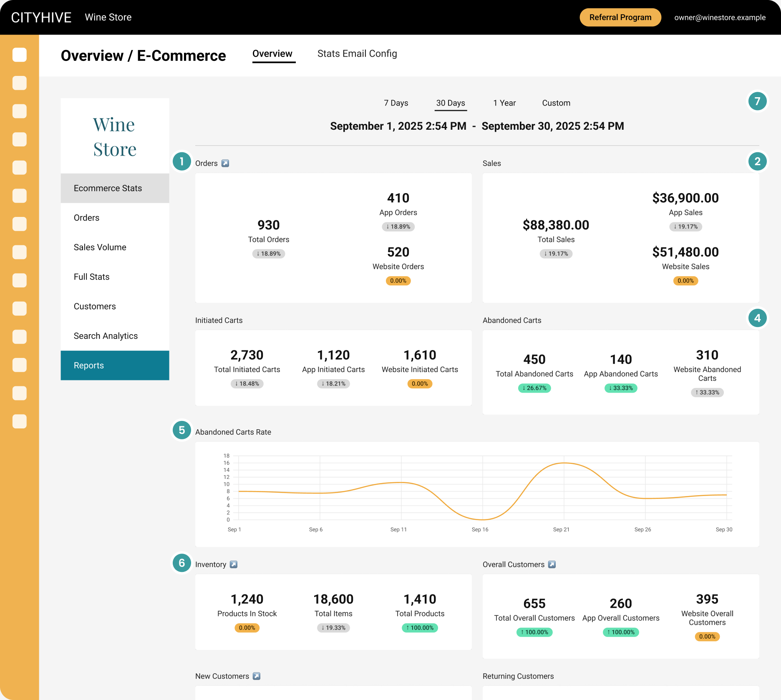Select the 1 Year range

504,103
